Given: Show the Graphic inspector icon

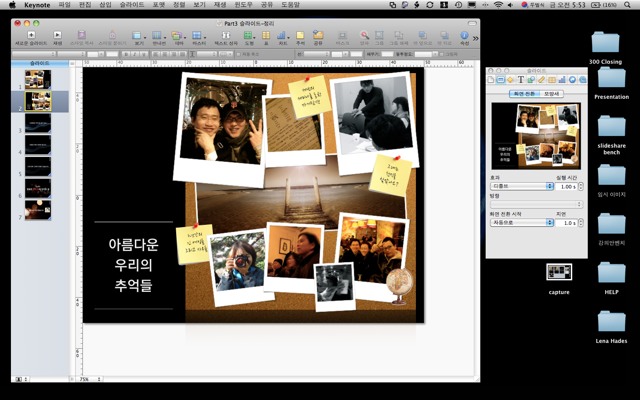Looking at the screenshot, I should (531, 80).
